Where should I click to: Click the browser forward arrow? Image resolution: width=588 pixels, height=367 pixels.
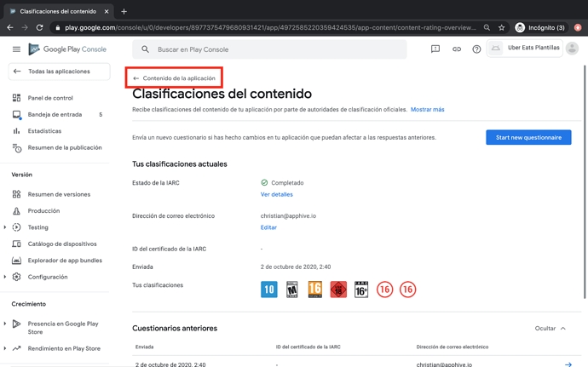coord(25,27)
